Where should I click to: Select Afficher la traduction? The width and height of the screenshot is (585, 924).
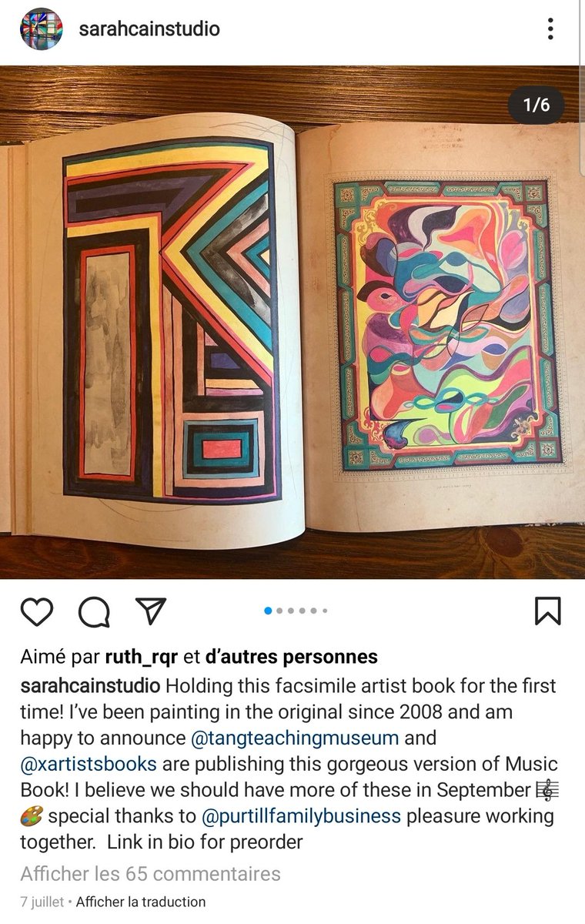[141, 902]
